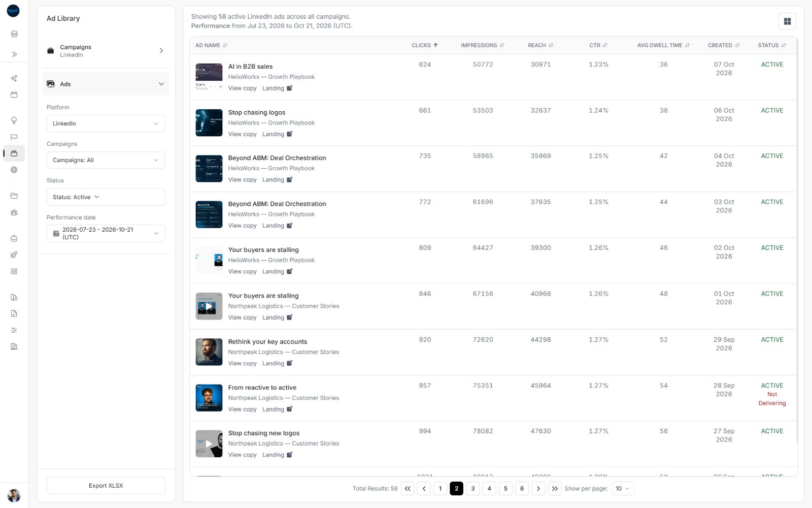The image size is (812, 508).
Task: Open the Campaigns: All dropdown
Action: point(106,160)
